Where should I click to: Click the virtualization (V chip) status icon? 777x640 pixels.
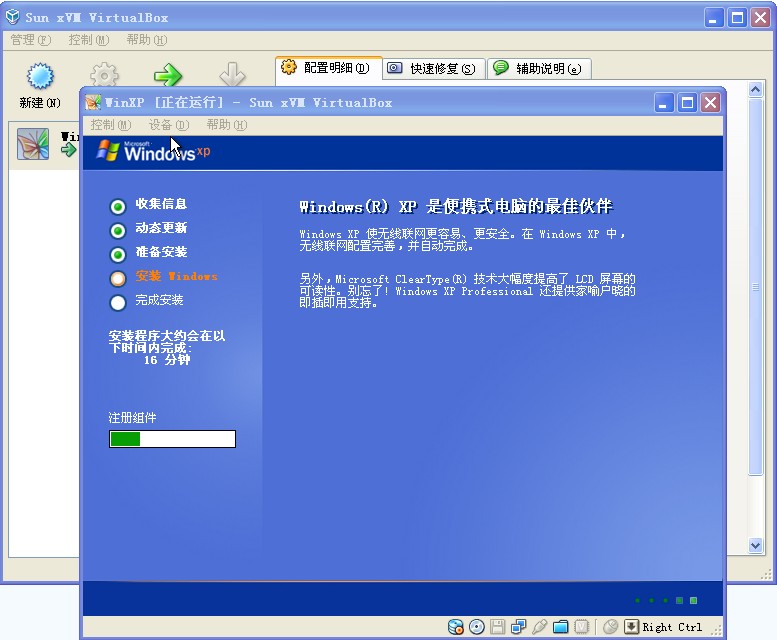coord(581,627)
